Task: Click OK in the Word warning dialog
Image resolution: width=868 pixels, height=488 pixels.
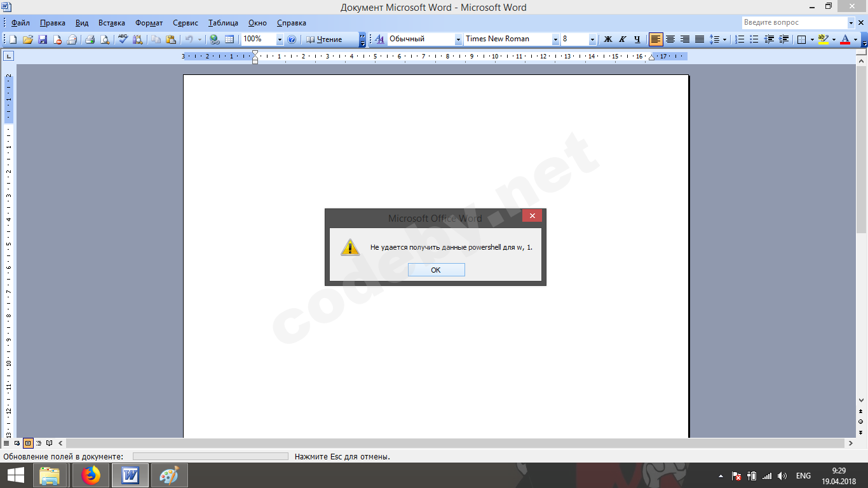Action: point(436,270)
